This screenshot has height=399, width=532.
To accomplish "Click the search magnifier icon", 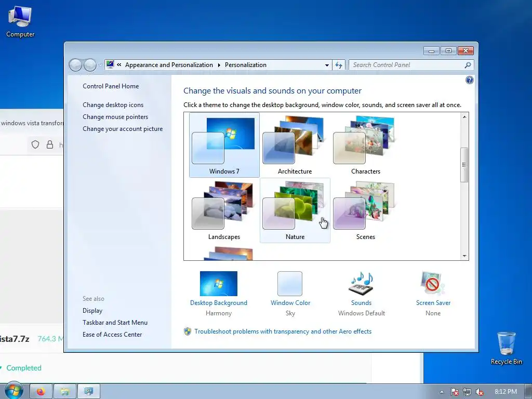I will pyautogui.click(x=468, y=65).
